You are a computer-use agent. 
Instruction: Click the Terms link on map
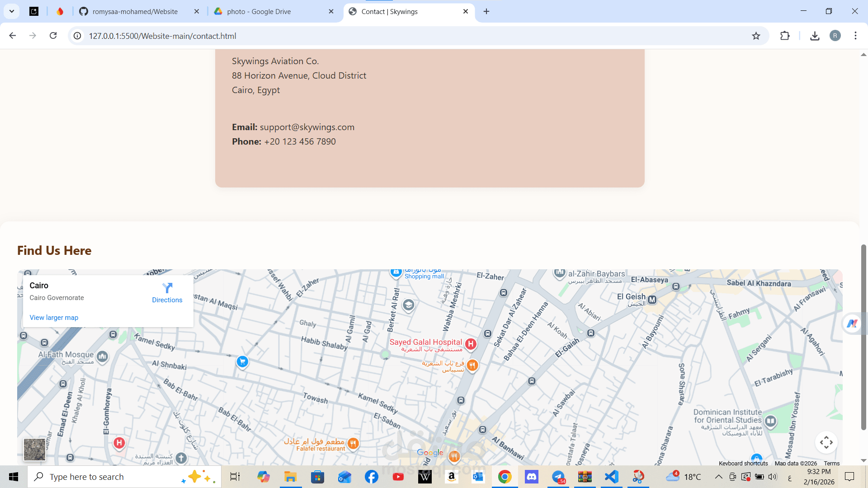coord(831,463)
